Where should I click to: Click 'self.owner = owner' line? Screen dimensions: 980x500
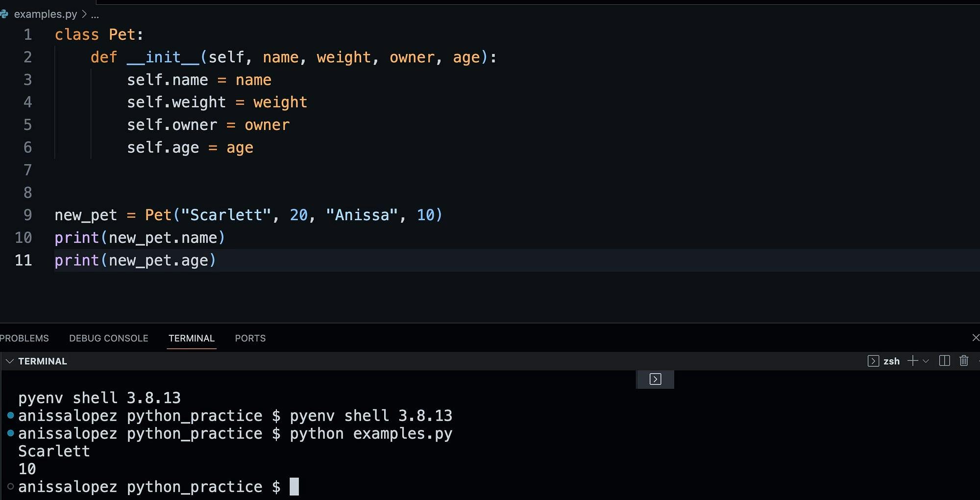coord(208,125)
